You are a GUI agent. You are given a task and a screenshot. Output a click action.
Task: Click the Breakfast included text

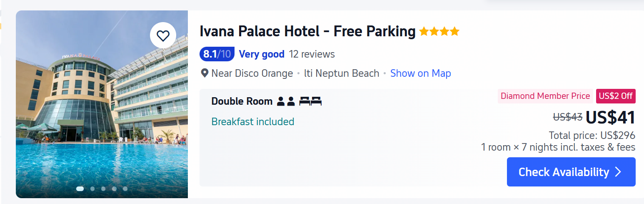click(x=252, y=121)
